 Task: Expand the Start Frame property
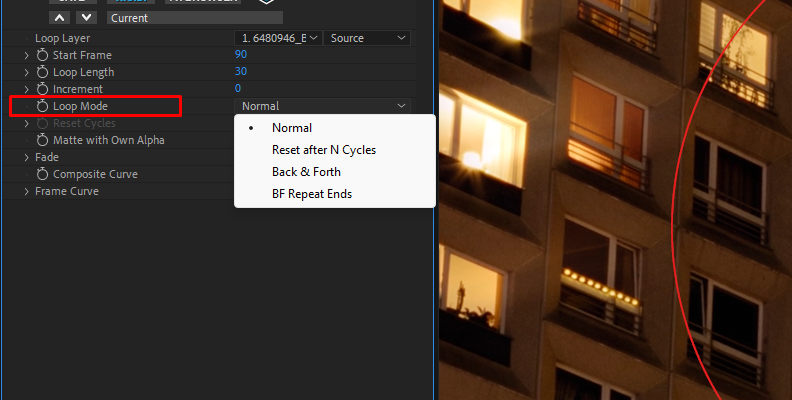[27, 55]
